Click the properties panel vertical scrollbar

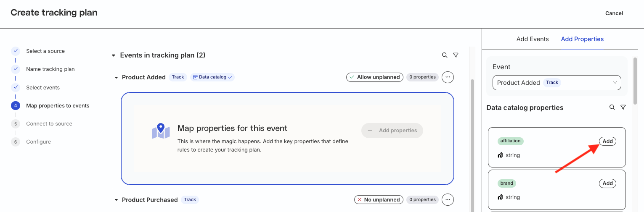[x=635, y=81]
